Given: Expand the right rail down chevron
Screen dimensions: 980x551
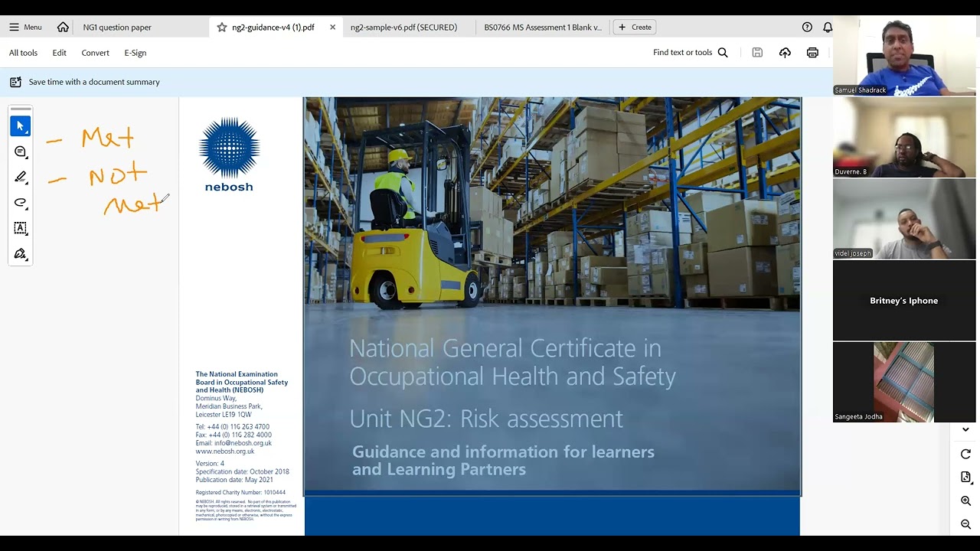Looking at the screenshot, I should coord(965,429).
